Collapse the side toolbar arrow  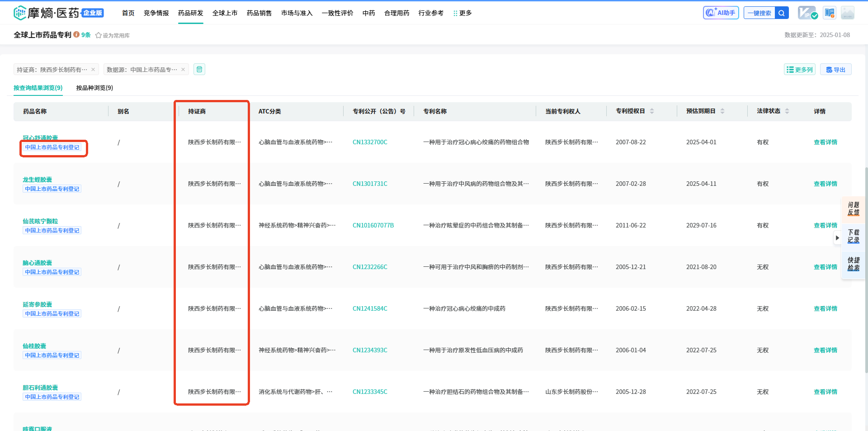point(837,238)
